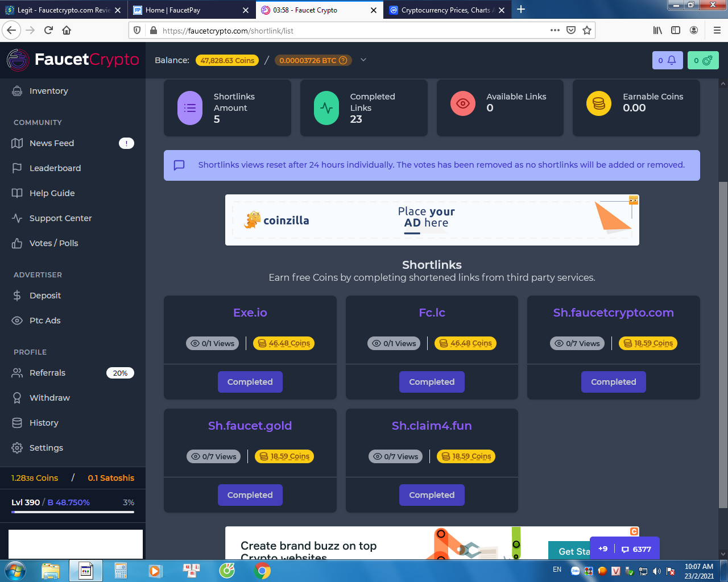Click the Sh.faucet.gold shortlink title
The image size is (728, 582).
(250, 426)
